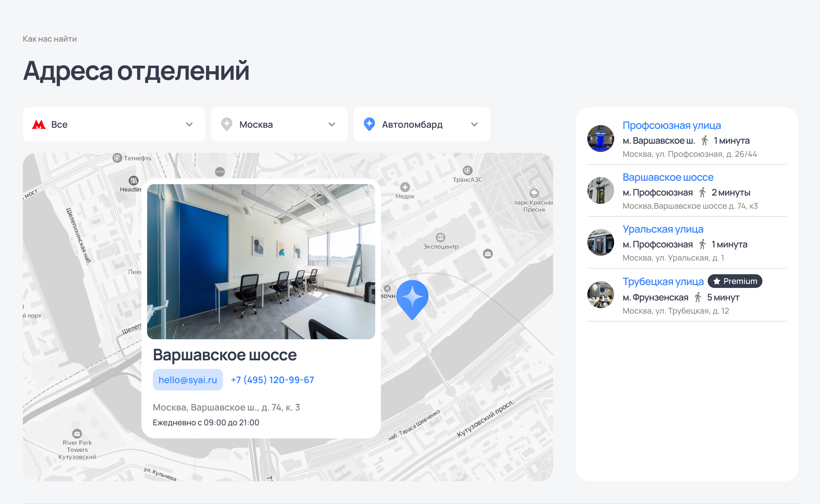Click the ТрансАЗС gas station map icon
The width and height of the screenshot is (820, 504).
click(x=467, y=171)
